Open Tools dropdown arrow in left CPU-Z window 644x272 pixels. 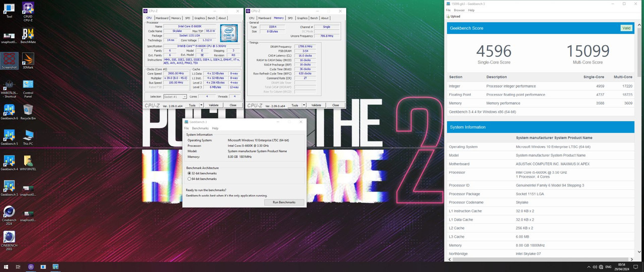[x=202, y=105]
